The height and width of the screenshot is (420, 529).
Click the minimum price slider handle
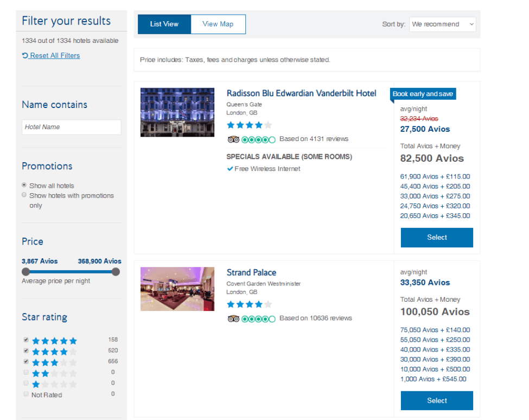point(26,271)
